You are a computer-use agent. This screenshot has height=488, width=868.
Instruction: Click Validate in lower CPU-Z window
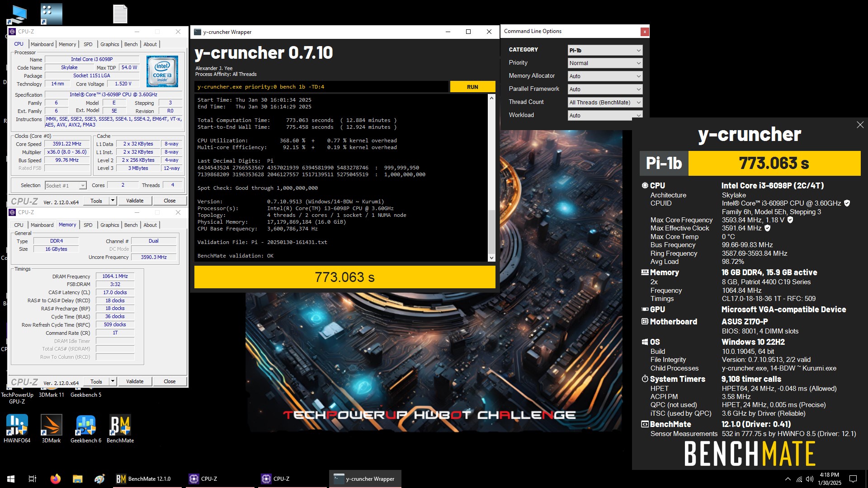135,381
